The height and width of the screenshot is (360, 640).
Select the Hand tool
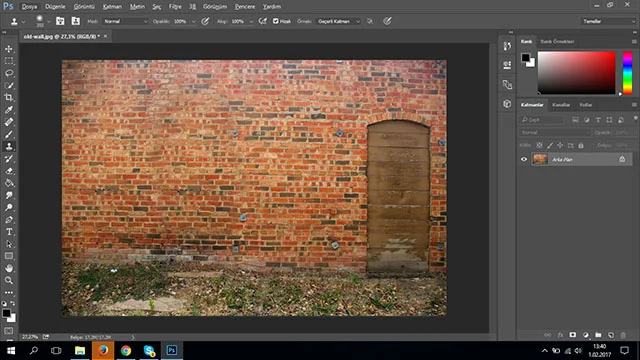coord(9,269)
